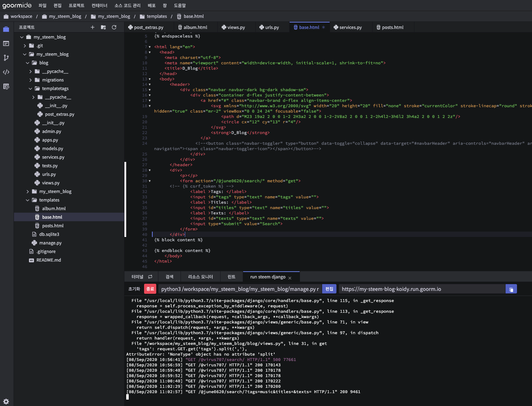Click the 초기화 reset button
This screenshot has width=532, height=406.
pyautogui.click(x=134, y=289)
